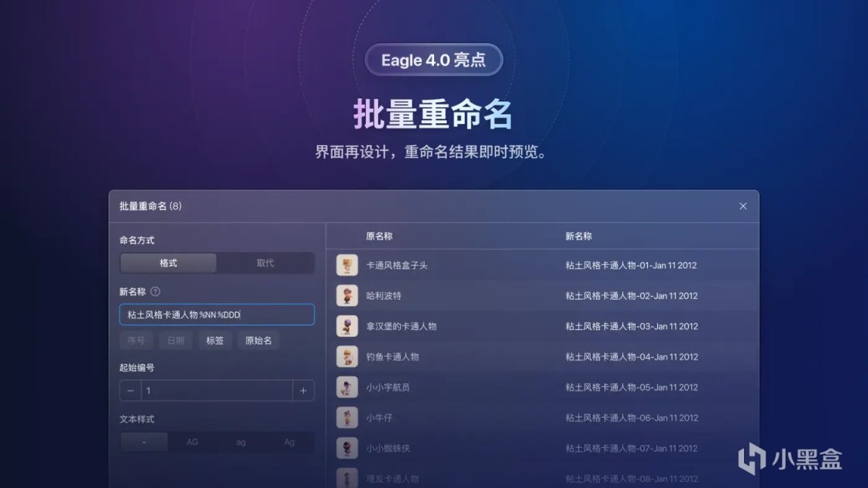Close the 批量重命名 dialog
The image size is (868, 488).
(x=743, y=206)
